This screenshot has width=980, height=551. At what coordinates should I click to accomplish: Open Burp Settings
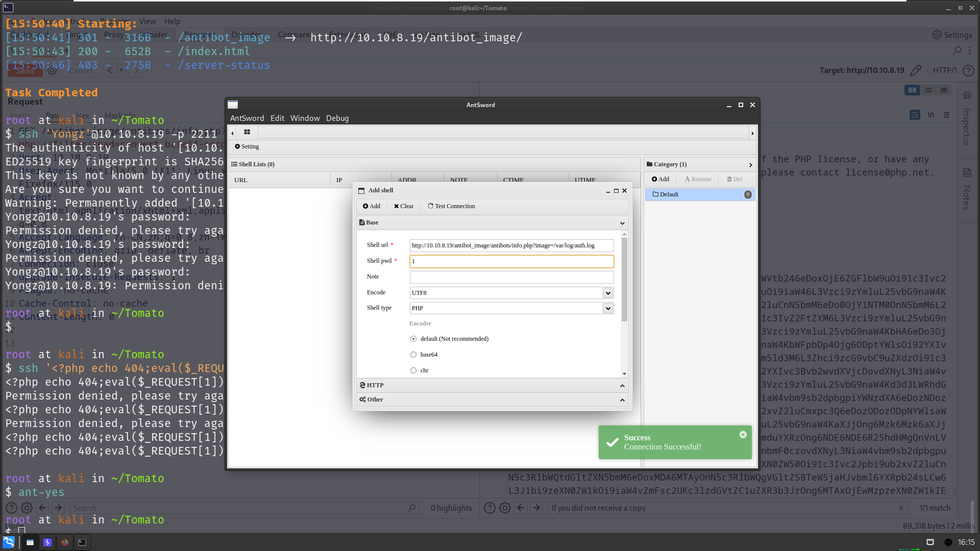coord(952,35)
